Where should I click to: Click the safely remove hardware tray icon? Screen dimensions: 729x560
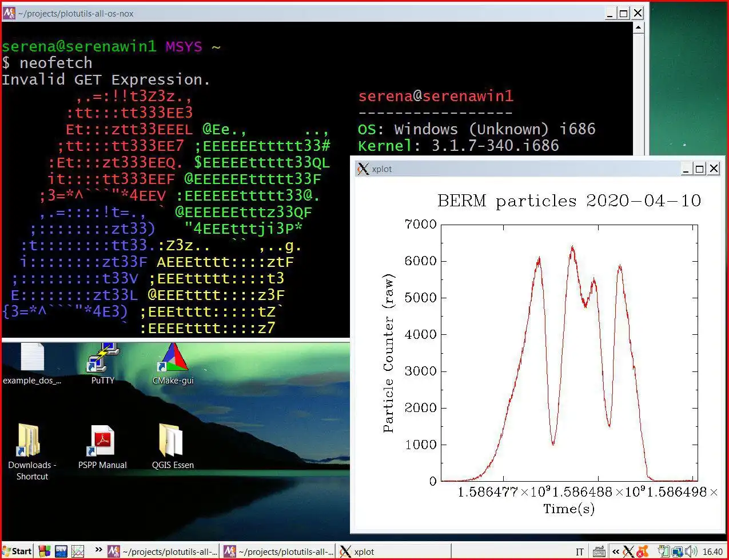(x=663, y=551)
